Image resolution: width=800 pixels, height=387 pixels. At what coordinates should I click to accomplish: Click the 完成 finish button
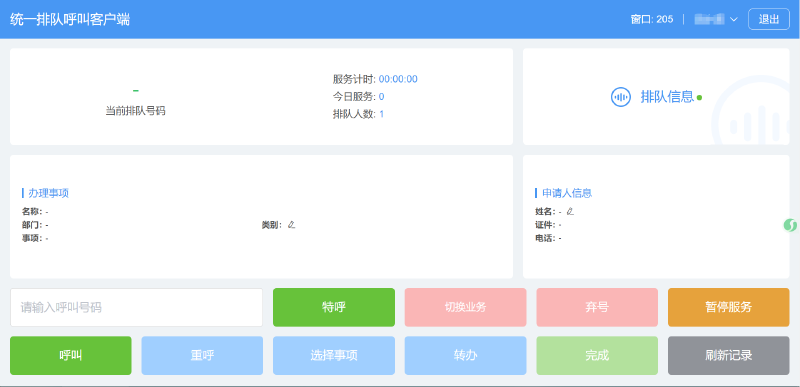coord(597,355)
